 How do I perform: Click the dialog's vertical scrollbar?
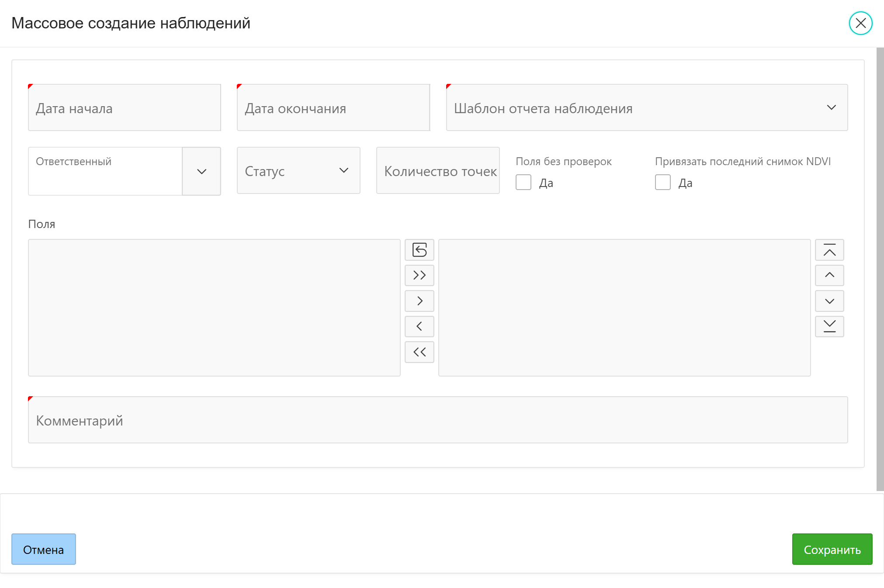click(x=880, y=269)
